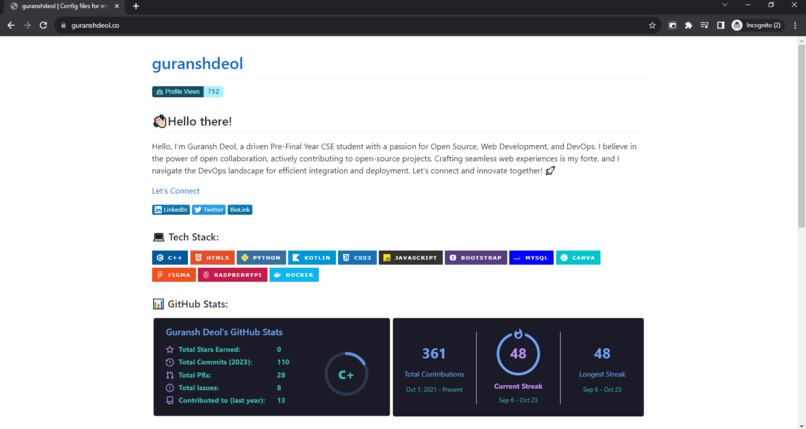Click the Total Issues row
Viewport: 806px width, 429px height.
click(223, 387)
